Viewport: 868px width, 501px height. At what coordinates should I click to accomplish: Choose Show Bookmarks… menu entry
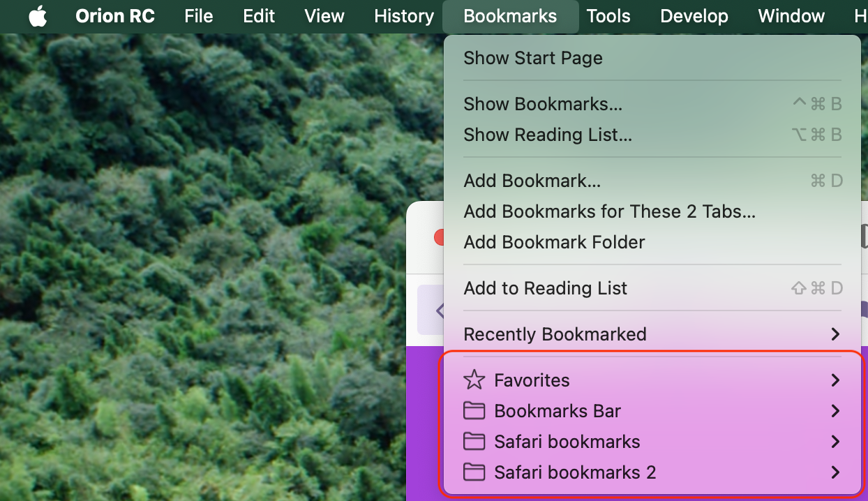652,104
